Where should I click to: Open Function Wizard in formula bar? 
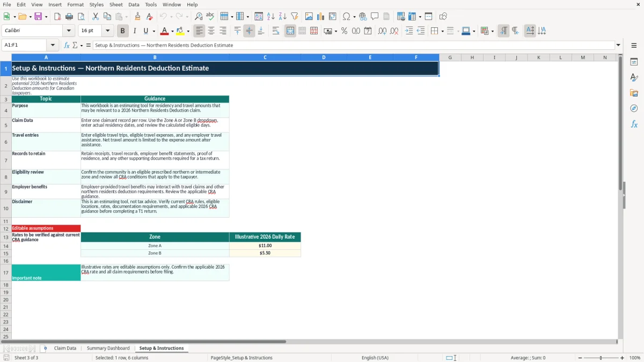pyautogui.click(x=67, y=45)
